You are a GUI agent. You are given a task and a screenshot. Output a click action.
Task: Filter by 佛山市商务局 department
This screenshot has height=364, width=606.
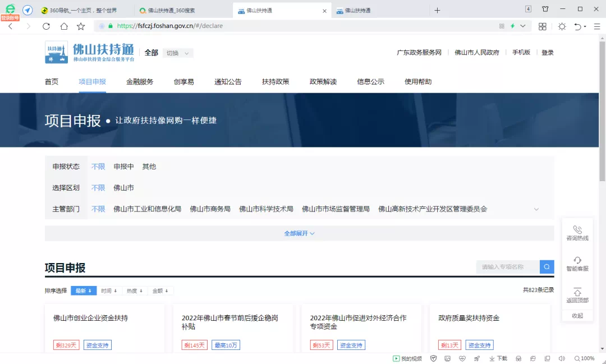210,209
